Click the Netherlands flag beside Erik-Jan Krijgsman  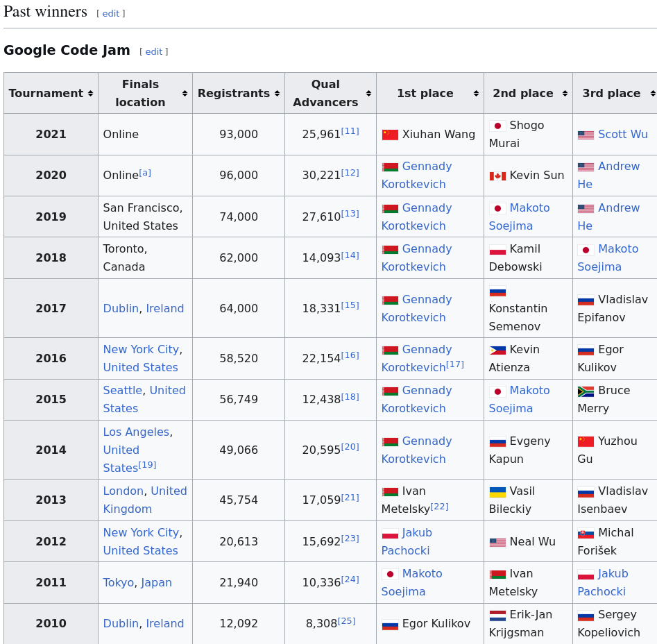coord(497,615)
